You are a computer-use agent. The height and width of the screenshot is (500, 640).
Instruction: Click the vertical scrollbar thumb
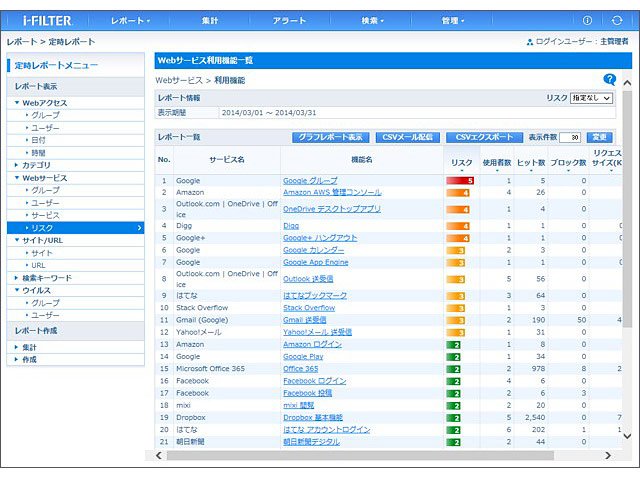point(627,208)
